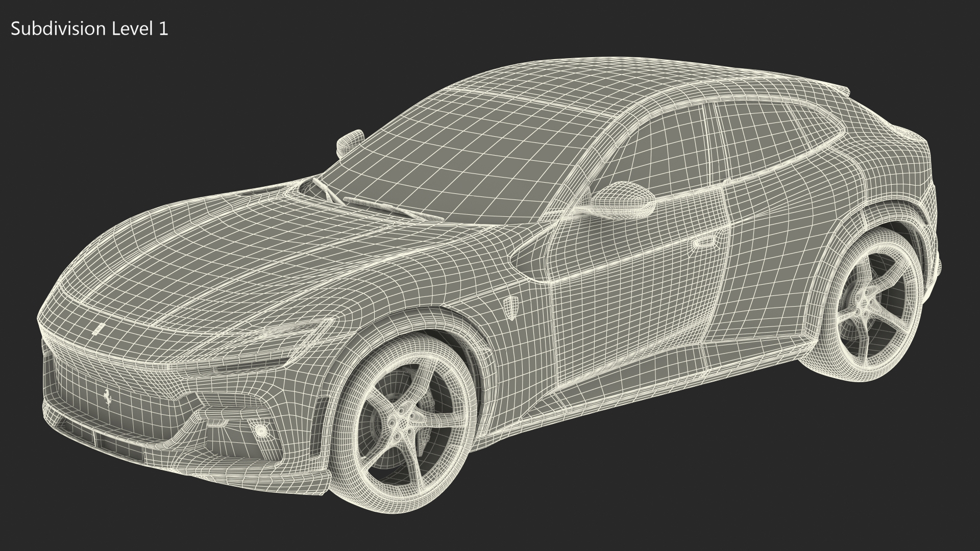Screen dimensions: 980x551
Task: Select the rear wheel center hub
Action: [863, 303]
